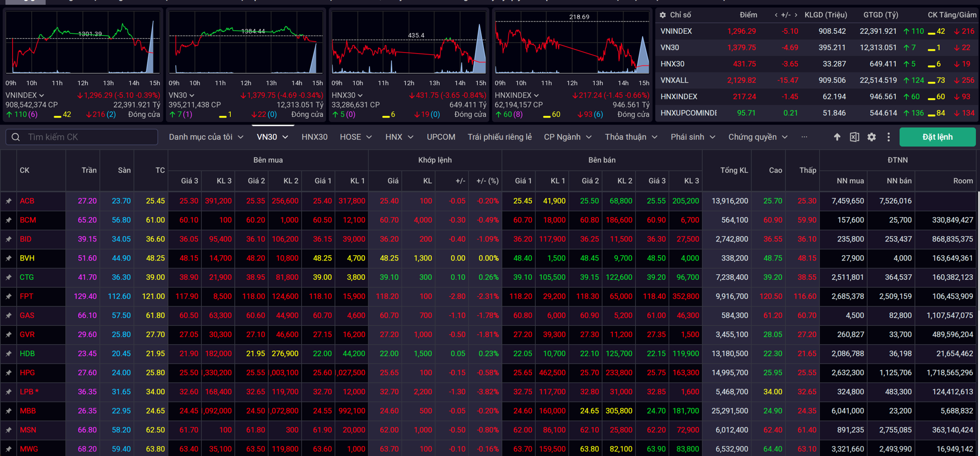The width and height of the screenshot is (980, 456).
Task: Open Trái phiếu riêng lẻ tab
Action: click(x=500, y=137)
